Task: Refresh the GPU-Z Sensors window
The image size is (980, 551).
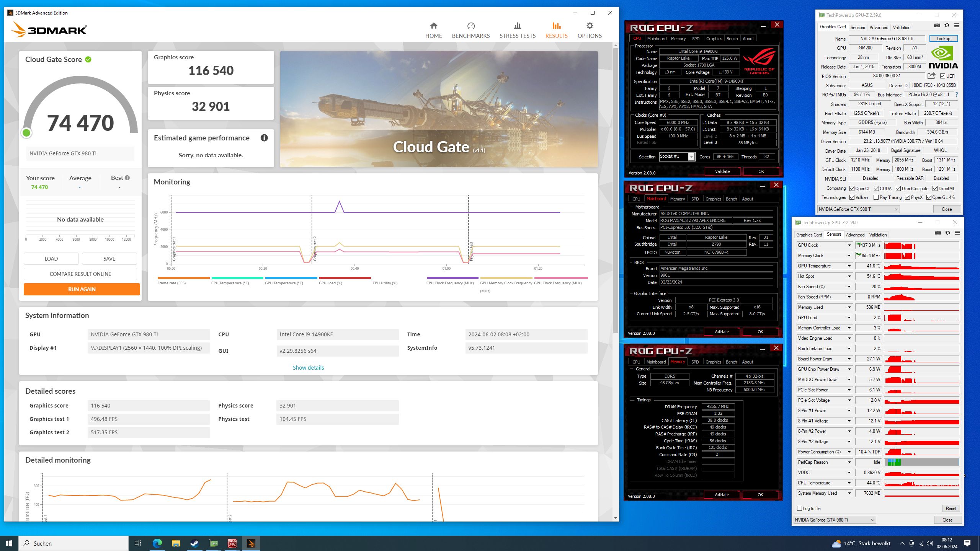Action: click(x=947, y=233)
